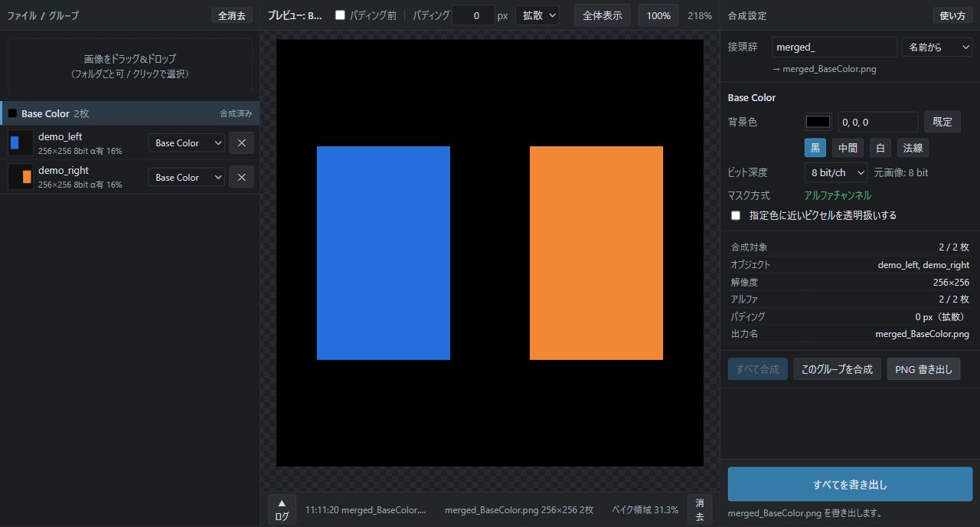Click the black square beside Base Color group
The image size is (980, 527).
(12, 113)
